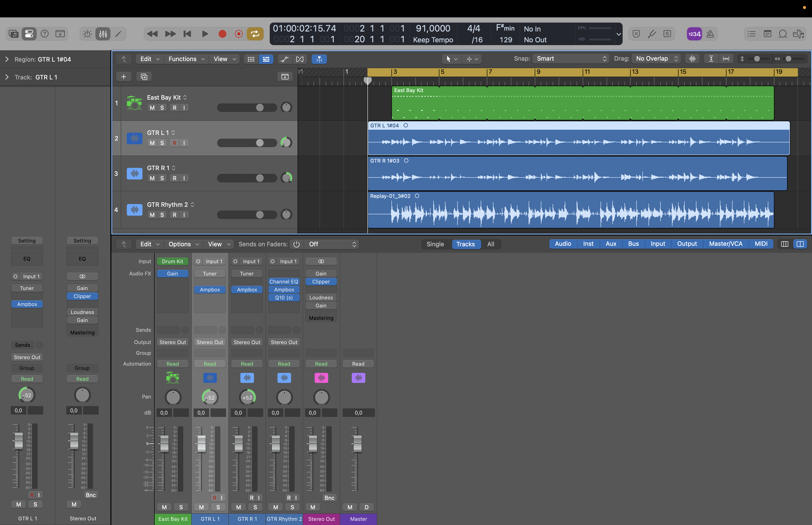
Task: Solo the GTR R 1 track
Action: [x=162, y=178]
